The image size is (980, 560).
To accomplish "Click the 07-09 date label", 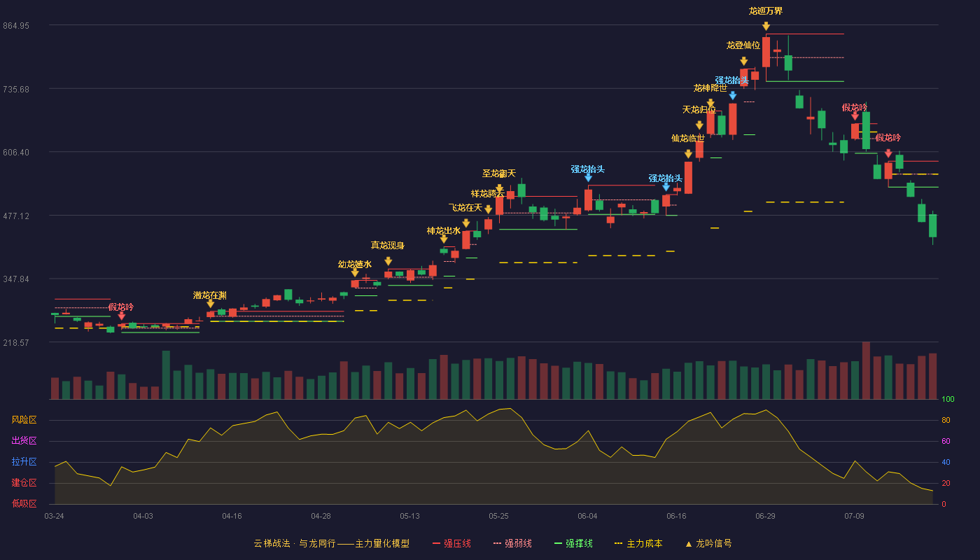I will pos(854,516).
